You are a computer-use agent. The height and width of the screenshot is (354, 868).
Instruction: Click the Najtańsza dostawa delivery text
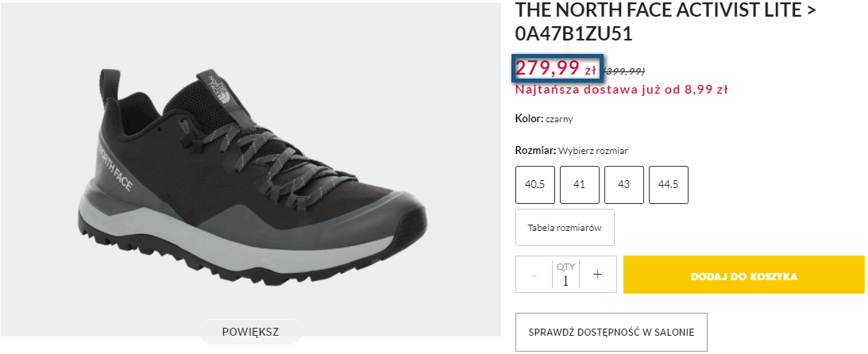[621, 90]
